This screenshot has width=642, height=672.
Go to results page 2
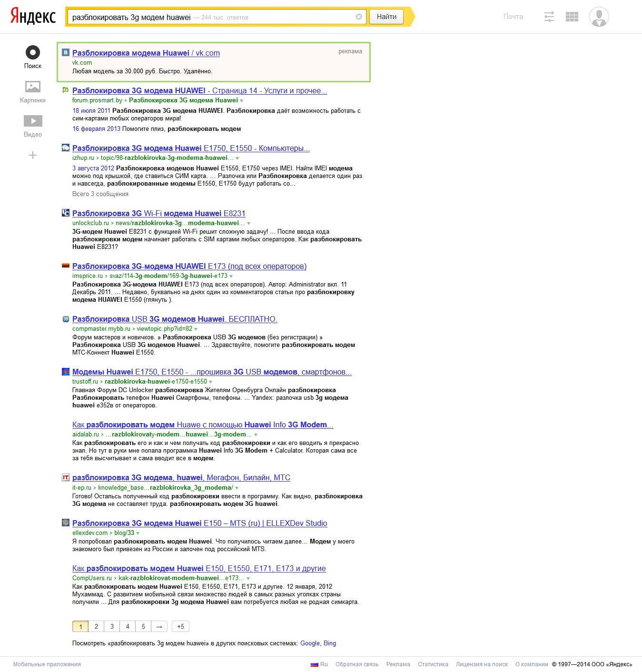[96, 626]
